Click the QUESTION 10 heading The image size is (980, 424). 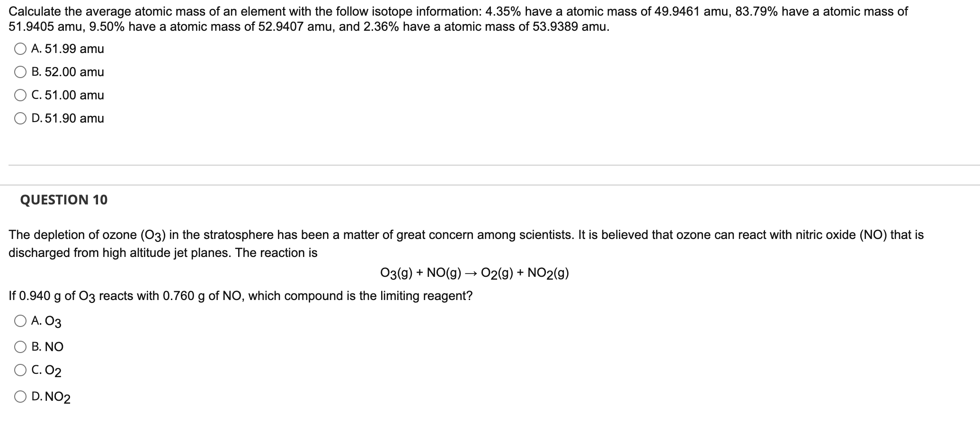(x=64, y=200)
